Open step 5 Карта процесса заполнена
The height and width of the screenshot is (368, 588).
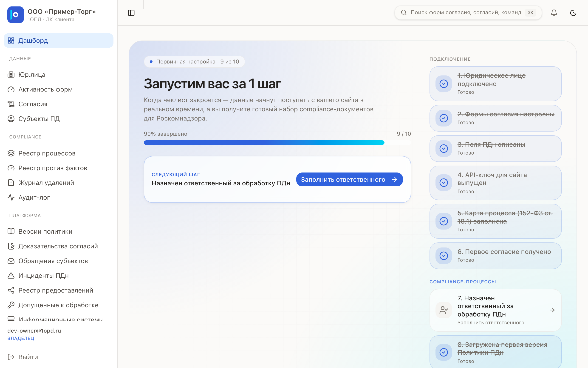(495, 221)
